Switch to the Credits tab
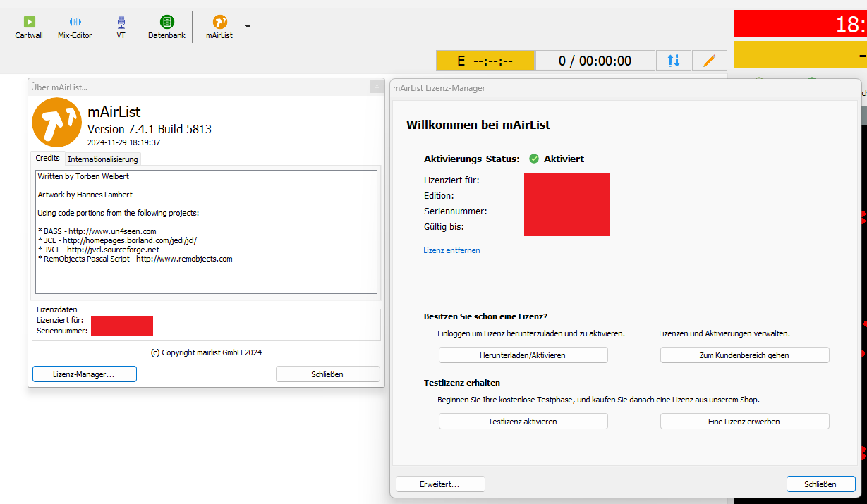This screenshot has width=867, height=504. pyautogui.click(x=48, y=158)
